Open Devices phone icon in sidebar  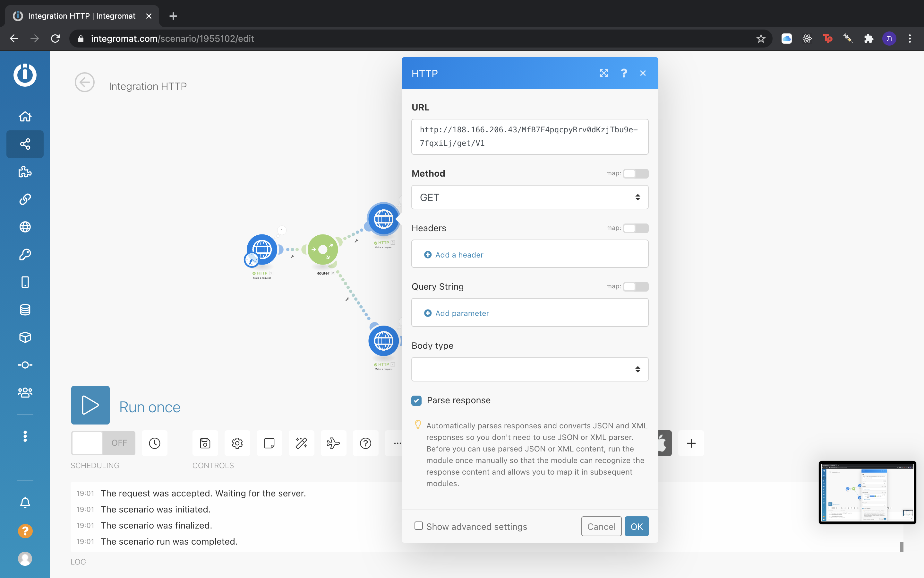pos(25,282)
